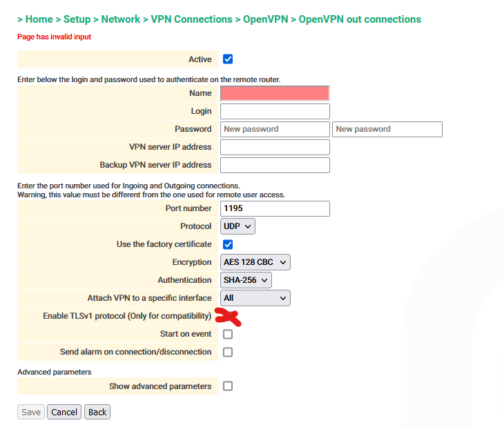Enable the Start on event checkbox

228,334
